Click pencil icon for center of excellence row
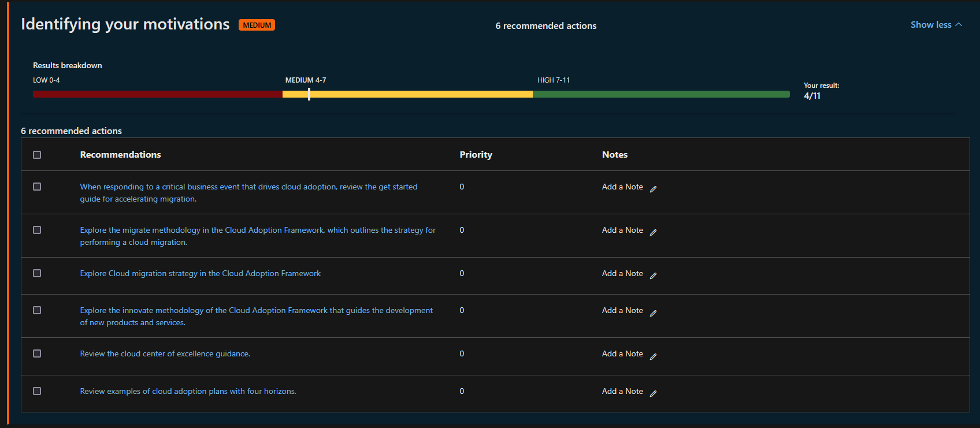980x428 pixels. (653, 356)
